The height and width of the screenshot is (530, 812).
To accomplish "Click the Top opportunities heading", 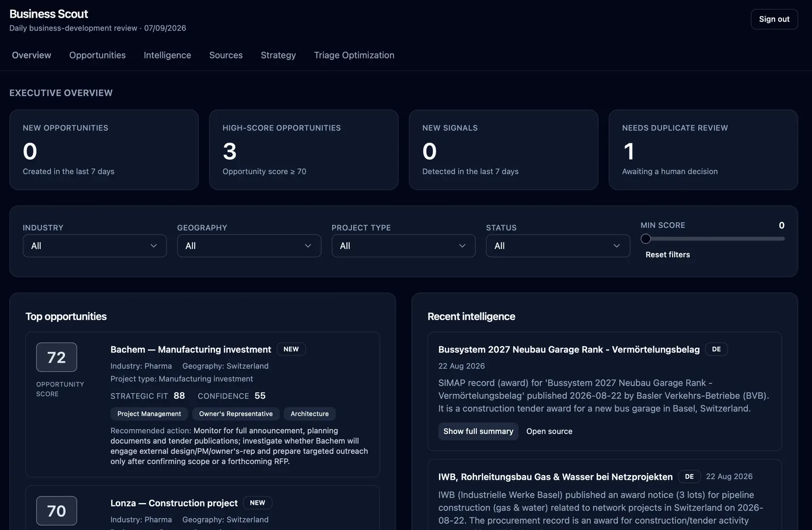I will pyautogui.click(x=66, y=316).
